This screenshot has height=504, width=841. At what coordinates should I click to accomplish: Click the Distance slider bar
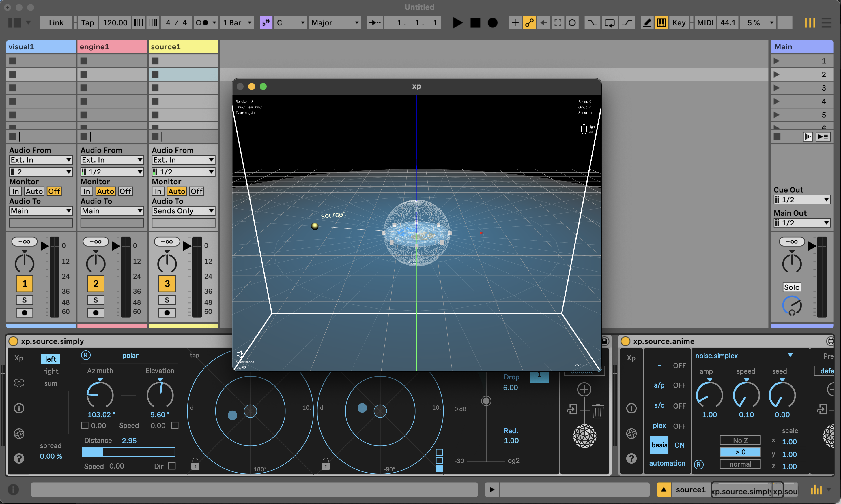coord(128,452)
